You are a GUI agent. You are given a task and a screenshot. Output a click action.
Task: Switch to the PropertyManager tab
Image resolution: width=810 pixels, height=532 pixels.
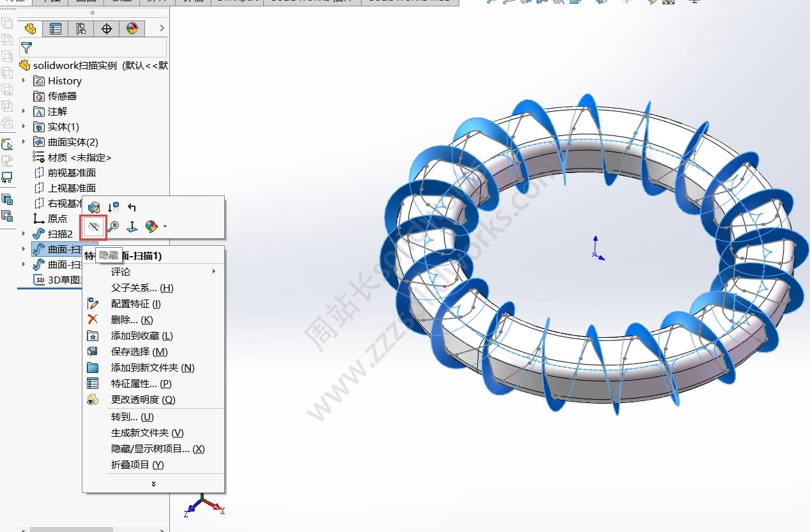[x=56, y=29]
